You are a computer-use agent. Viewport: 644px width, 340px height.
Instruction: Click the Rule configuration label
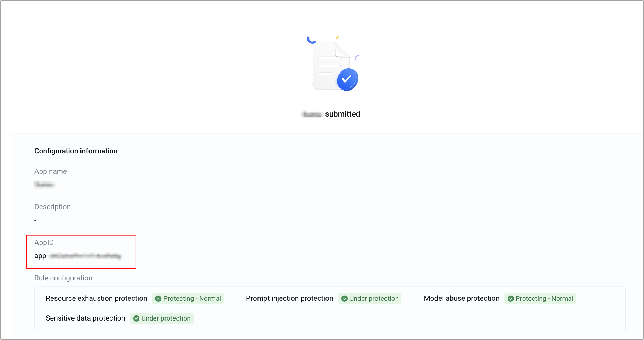pyautogui.click(x=63, y=278)
